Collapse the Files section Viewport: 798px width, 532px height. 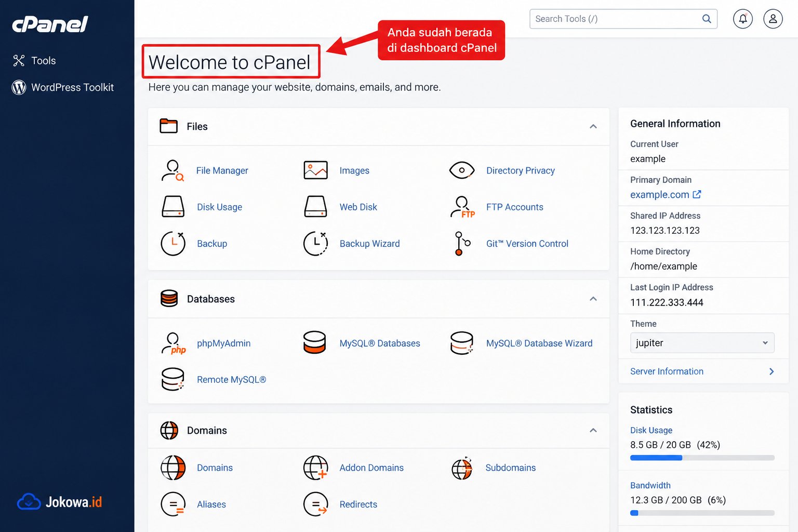pyautogui.click(x=593, y=126)
